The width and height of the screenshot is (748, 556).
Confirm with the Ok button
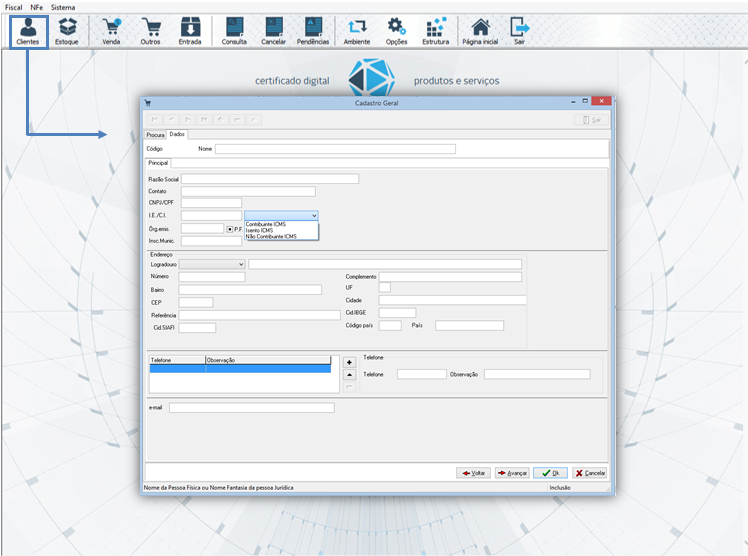550,473
